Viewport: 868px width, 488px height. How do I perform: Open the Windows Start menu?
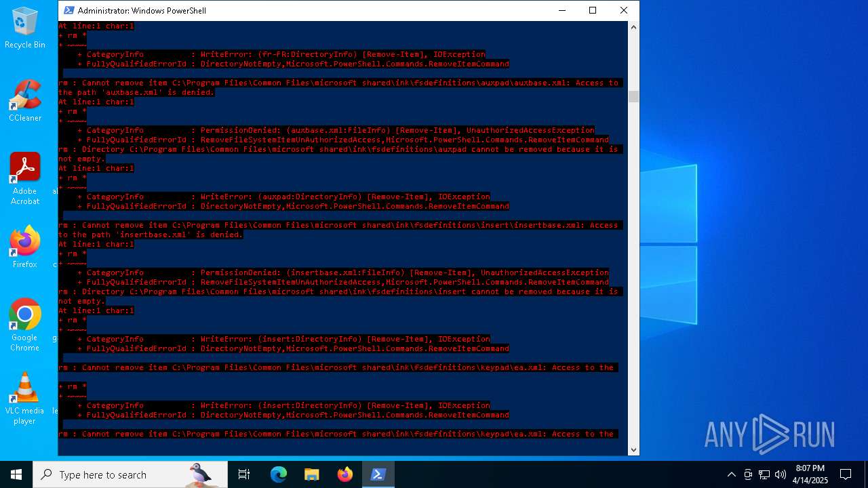16,474
